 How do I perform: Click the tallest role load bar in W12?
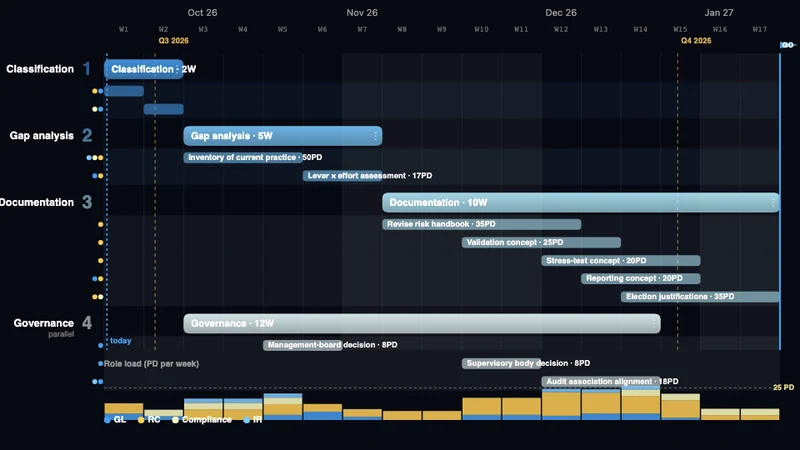(561, 405)
